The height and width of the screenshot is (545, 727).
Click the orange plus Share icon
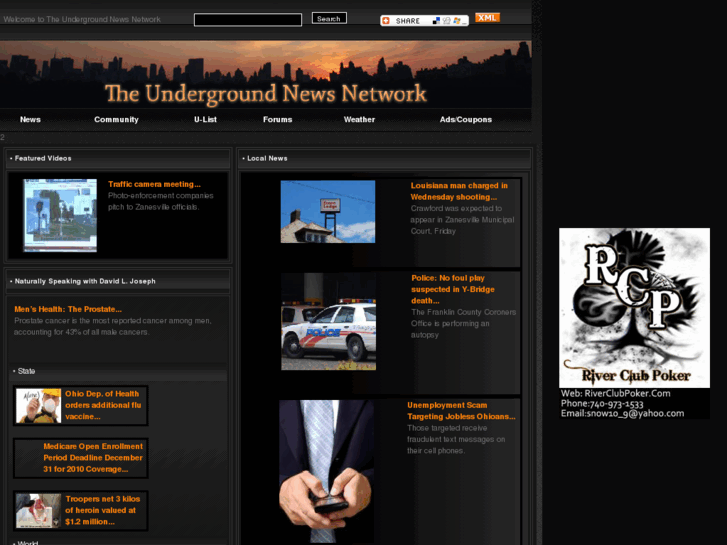[386, 20]
